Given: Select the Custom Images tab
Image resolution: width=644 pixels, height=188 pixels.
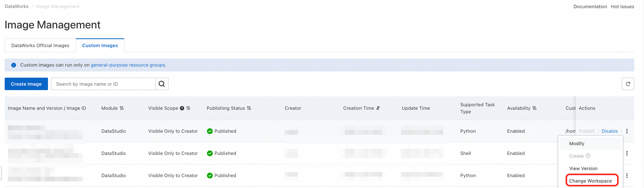Looking at the screenshot, I should tap(100, 45).
